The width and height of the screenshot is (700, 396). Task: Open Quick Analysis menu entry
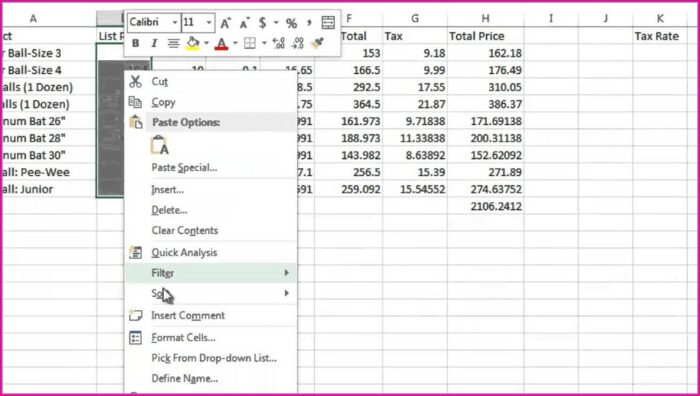(210, 253)
